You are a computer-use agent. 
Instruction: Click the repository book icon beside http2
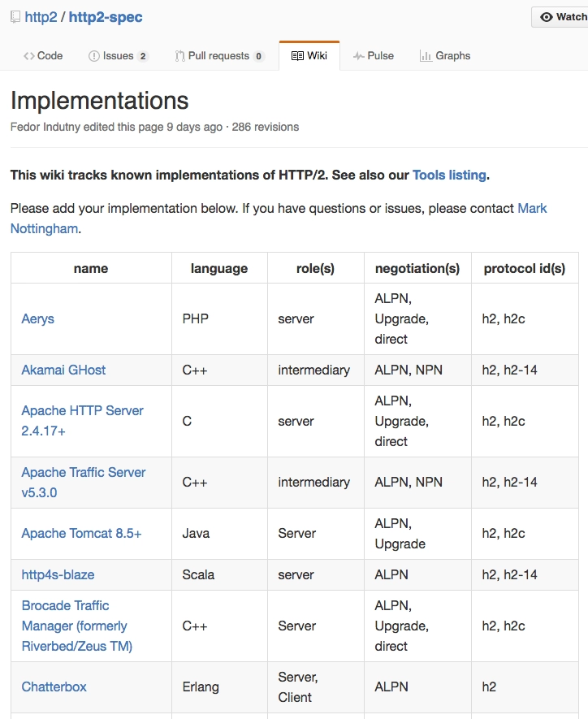tap(15, 17)
